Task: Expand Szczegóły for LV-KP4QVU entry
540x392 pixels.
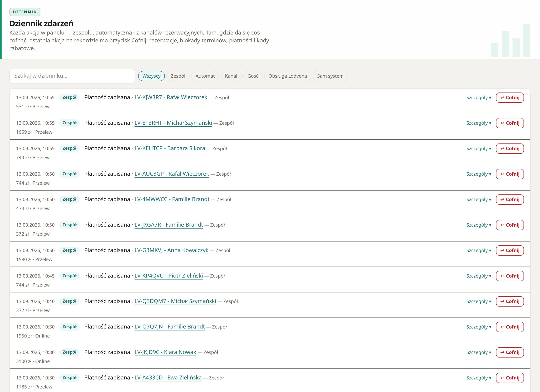Action: [479, 276]
